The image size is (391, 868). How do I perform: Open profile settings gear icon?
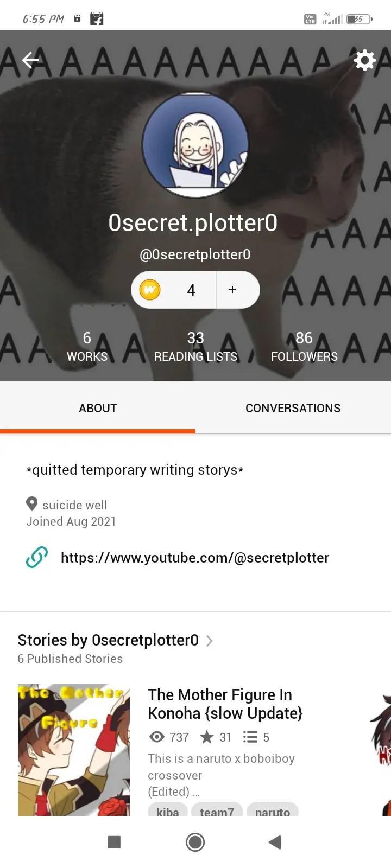coord(365,60)
